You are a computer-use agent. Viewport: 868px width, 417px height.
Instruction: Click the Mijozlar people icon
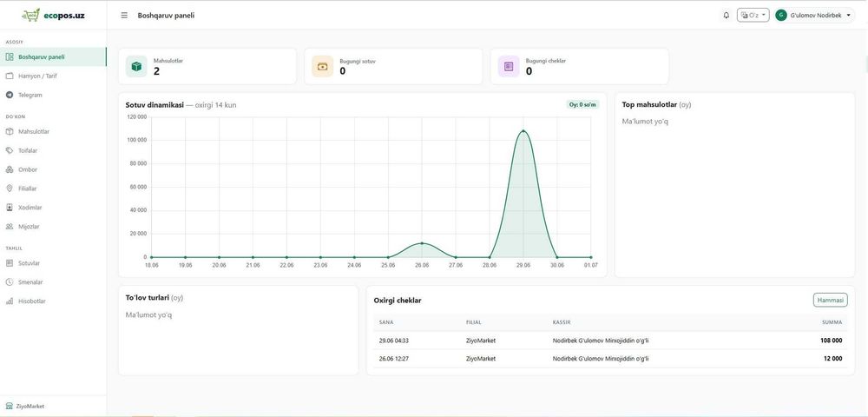coord(10,226)
